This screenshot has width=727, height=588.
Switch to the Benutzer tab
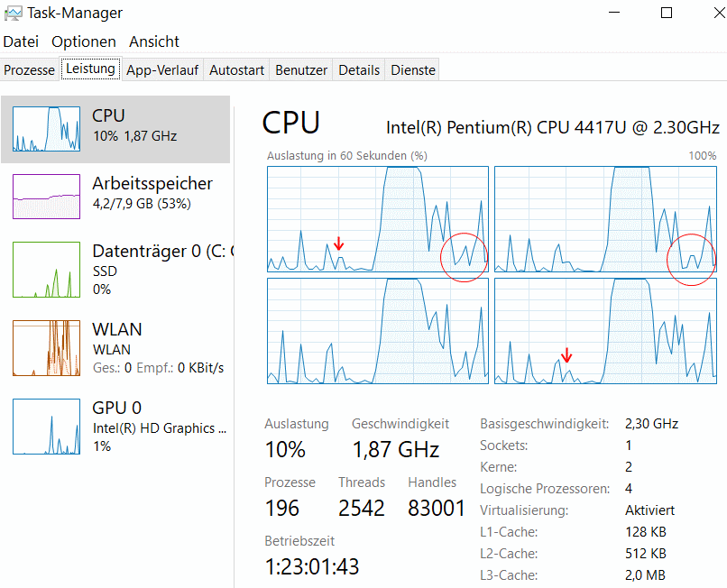point(301,70)
